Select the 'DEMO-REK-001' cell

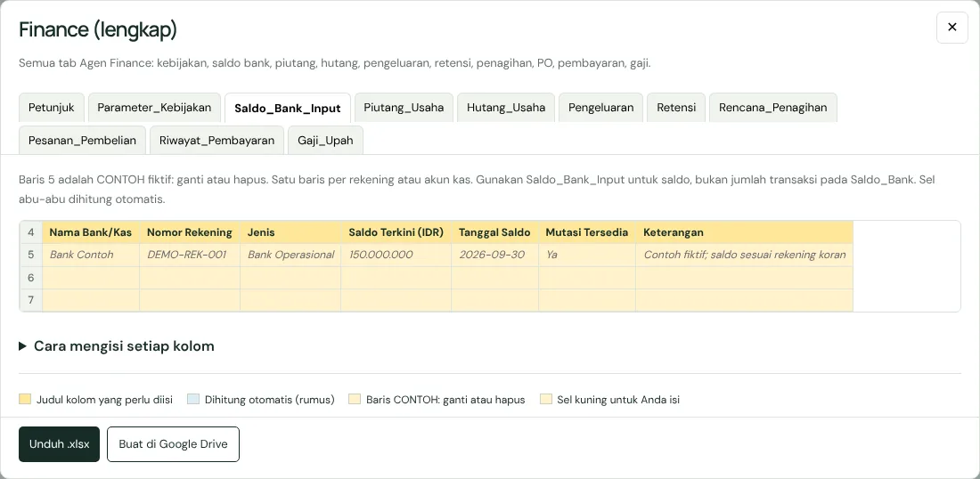click(190, 255)
